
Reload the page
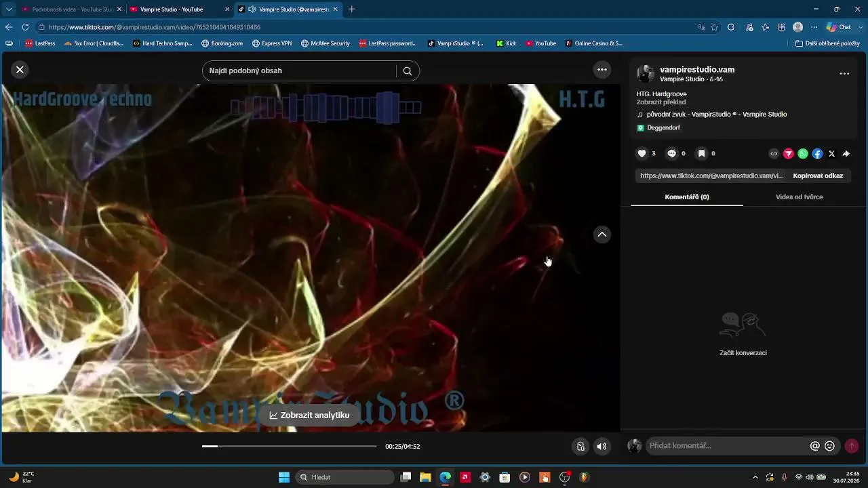tap(25, 27)
